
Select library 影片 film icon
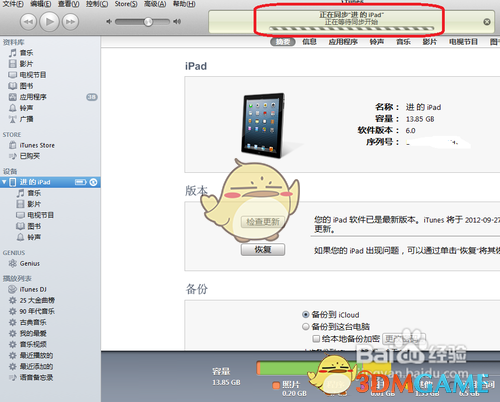click(x=13, y=64)
